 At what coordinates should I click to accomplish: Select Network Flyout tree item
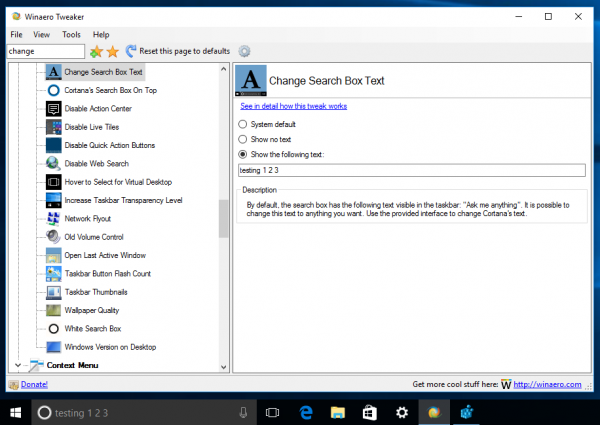coord(88,219)
